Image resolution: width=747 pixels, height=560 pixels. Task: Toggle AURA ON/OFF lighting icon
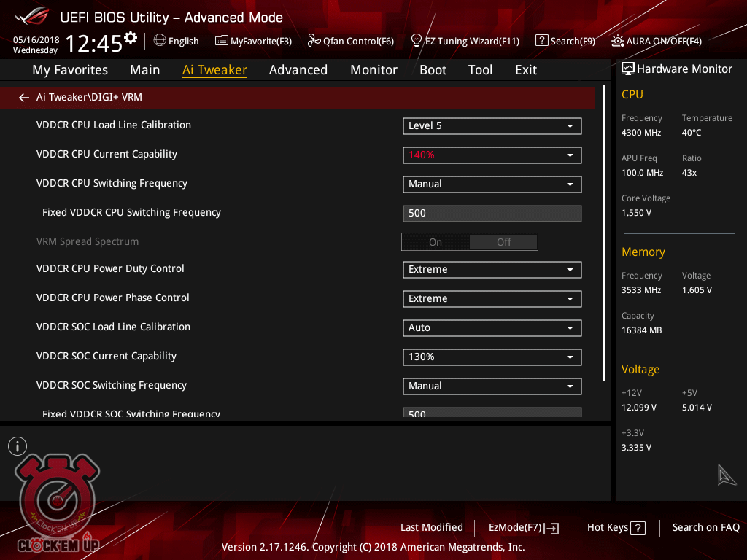[618, 41]
